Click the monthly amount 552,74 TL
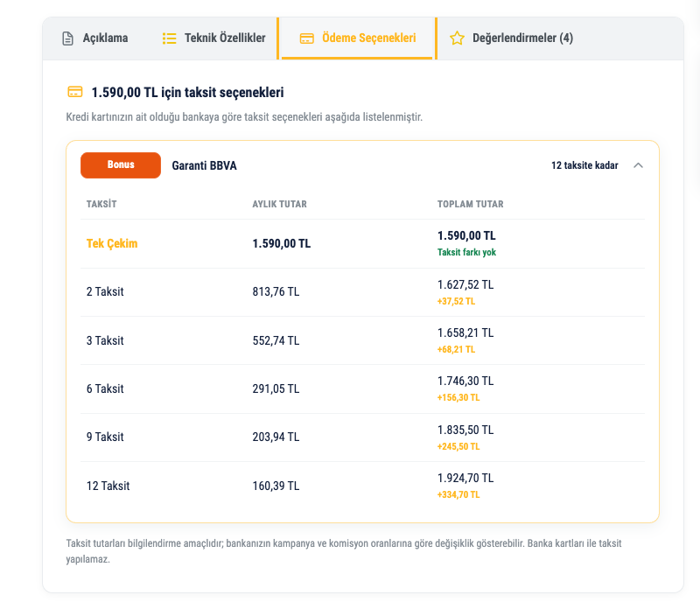Image resolution: width=700 pixels, height=609 pixels. [x=276, y=340]
